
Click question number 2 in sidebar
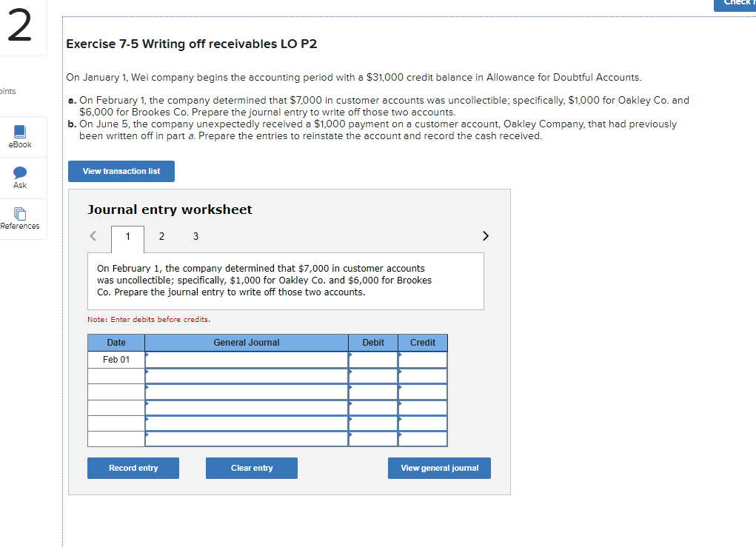coord(20,27)
